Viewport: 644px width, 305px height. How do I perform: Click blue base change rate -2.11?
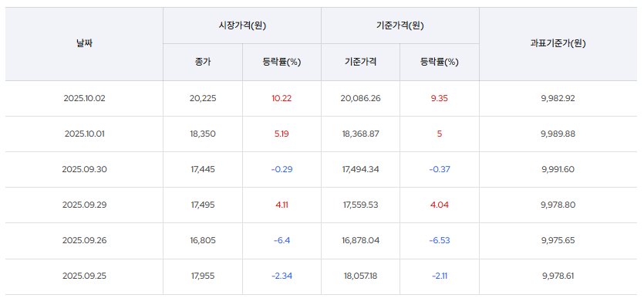[x=440, y=276]
